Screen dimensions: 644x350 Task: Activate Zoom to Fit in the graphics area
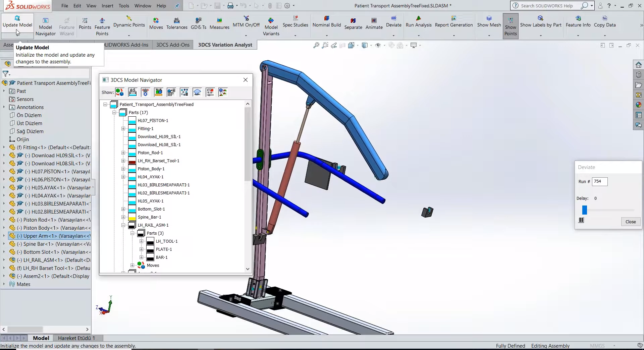tap(316, 45)
